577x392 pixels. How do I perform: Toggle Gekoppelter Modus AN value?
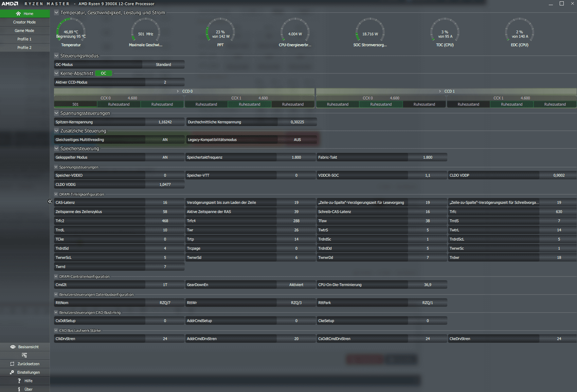pyautogui.click(x=165, y=157)
